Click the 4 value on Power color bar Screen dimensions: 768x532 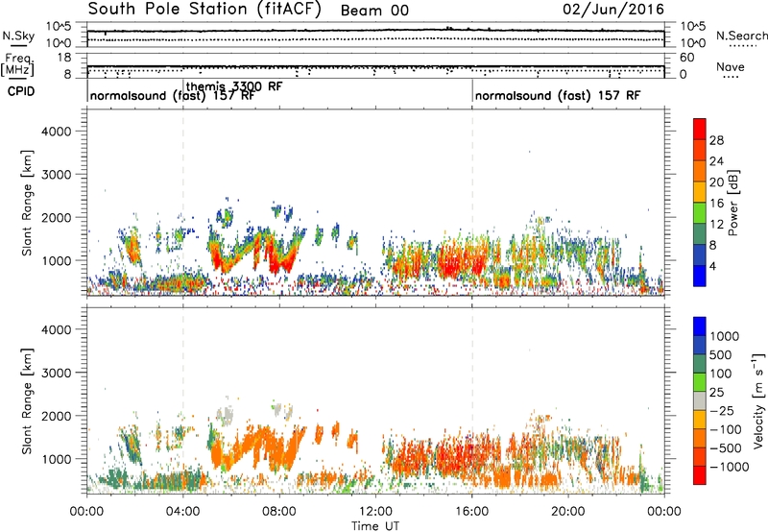click(713, 266)
